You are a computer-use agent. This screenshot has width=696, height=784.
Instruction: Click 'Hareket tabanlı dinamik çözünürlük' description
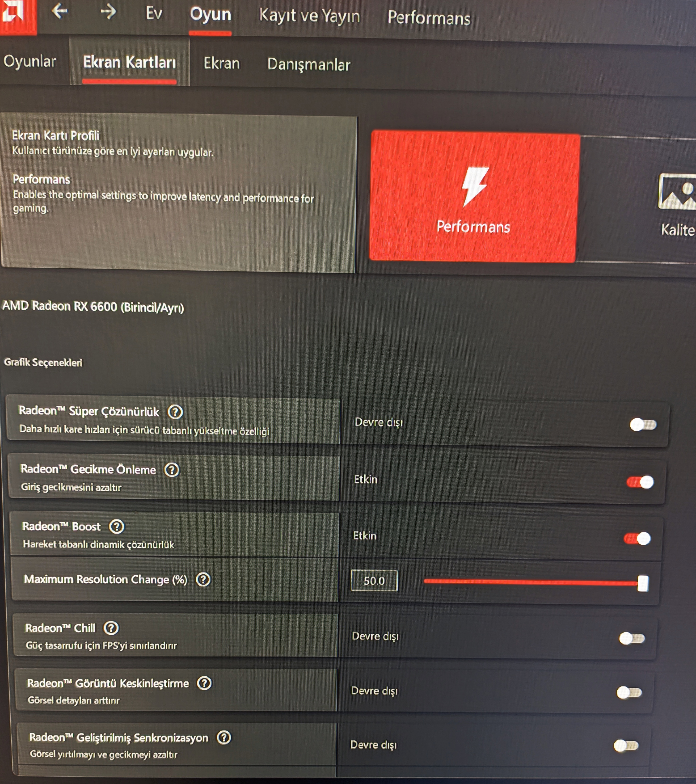tap(99, 545)
